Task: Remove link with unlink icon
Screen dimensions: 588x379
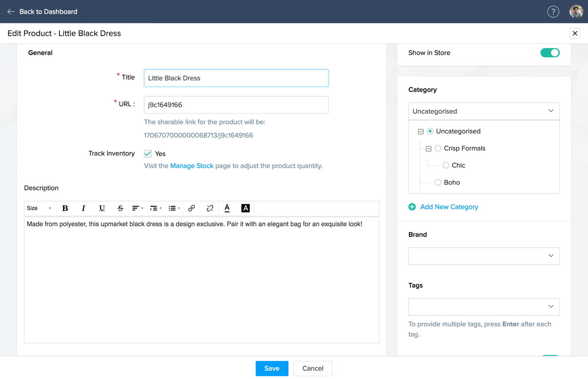Action: coord(210,208)
